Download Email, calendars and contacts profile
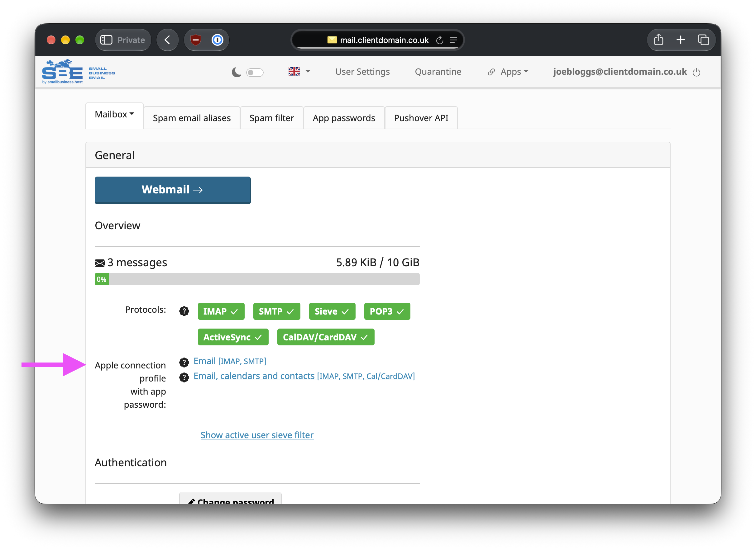Viewport: 756px width, 550px height. coord(304,377)
